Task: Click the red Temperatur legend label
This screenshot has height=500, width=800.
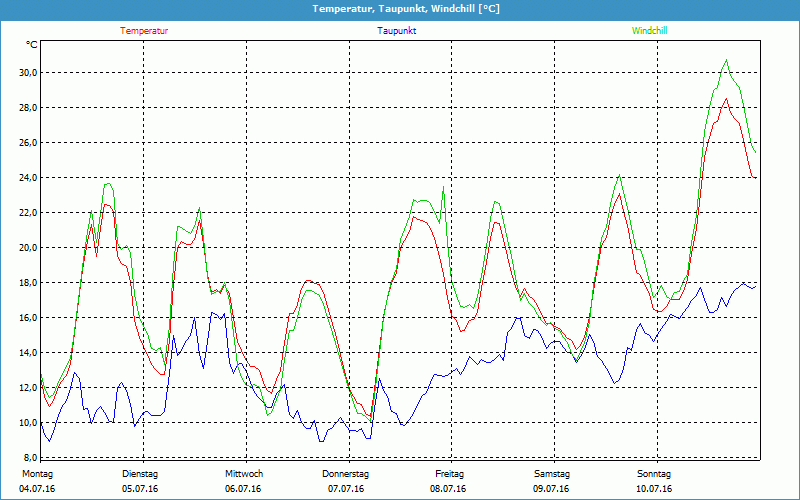Action: tap(144, 31)
